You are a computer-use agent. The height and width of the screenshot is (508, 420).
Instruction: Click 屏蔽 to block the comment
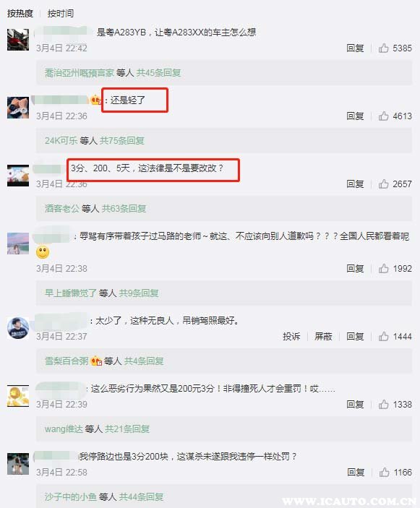coord(323,337)
